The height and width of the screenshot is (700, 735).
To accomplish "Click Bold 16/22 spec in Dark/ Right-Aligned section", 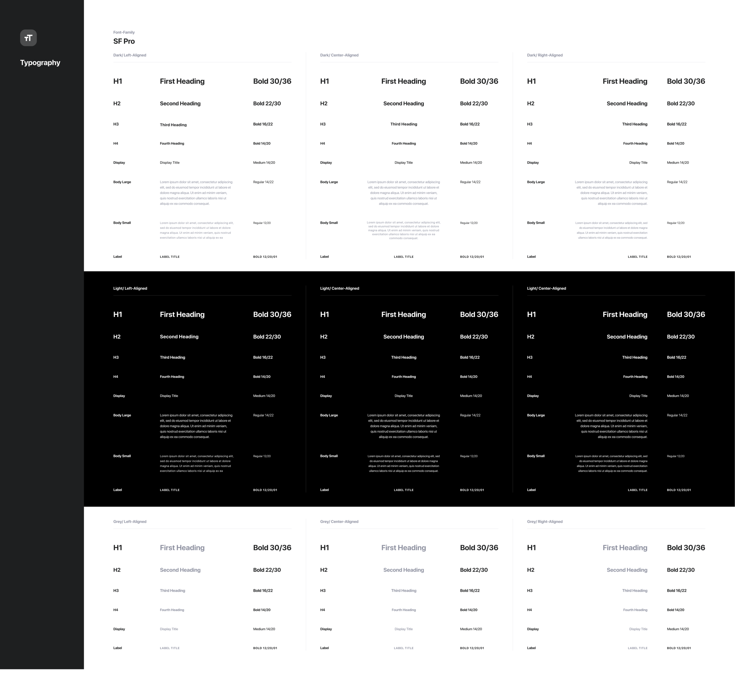I will [x=677, y=124].
